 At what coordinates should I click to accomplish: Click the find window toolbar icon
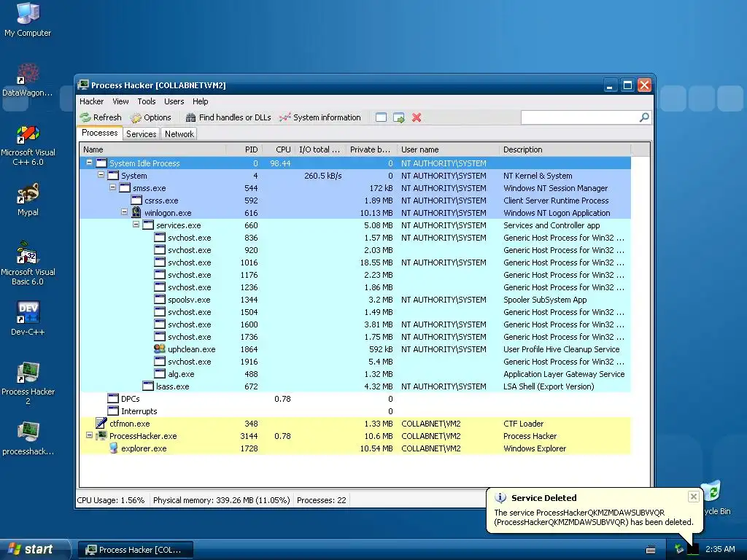point(381,117)
